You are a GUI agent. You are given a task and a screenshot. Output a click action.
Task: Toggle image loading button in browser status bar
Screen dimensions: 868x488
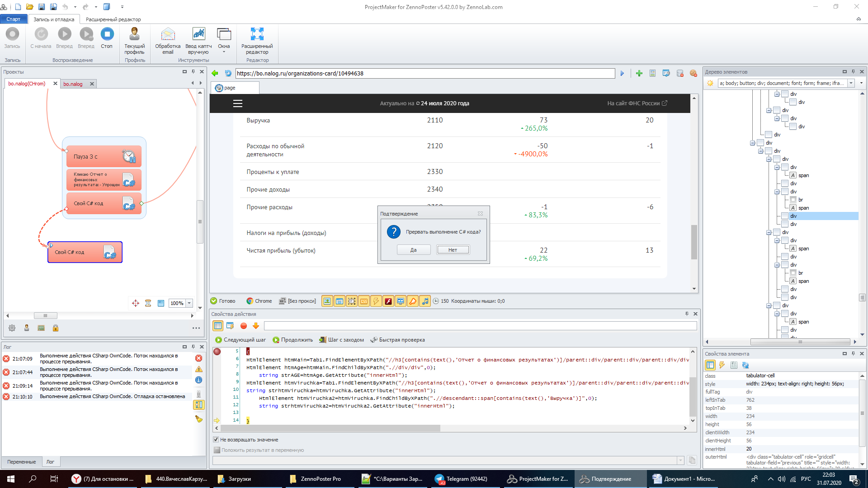click(x=327, y=301)
